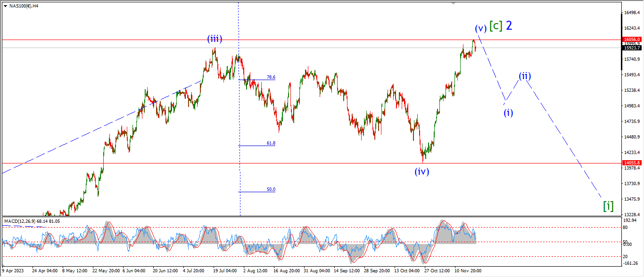Select the blue (iii) wave label
Image resolution: width=644 pixels, height=277 pixels.
pos(215,39)
